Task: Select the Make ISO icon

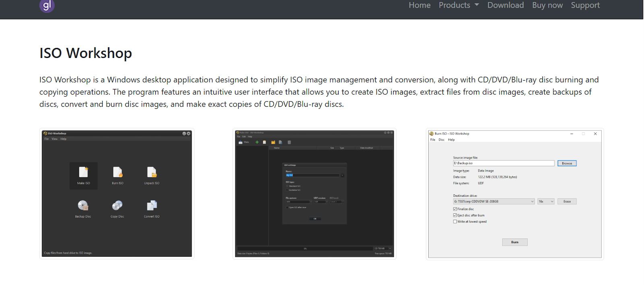Action: (83, 173)
